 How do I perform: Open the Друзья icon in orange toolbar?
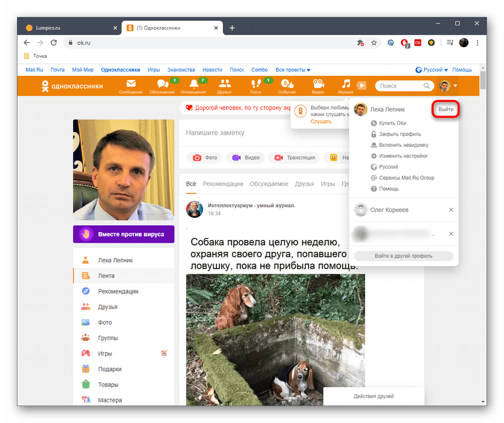224,85
